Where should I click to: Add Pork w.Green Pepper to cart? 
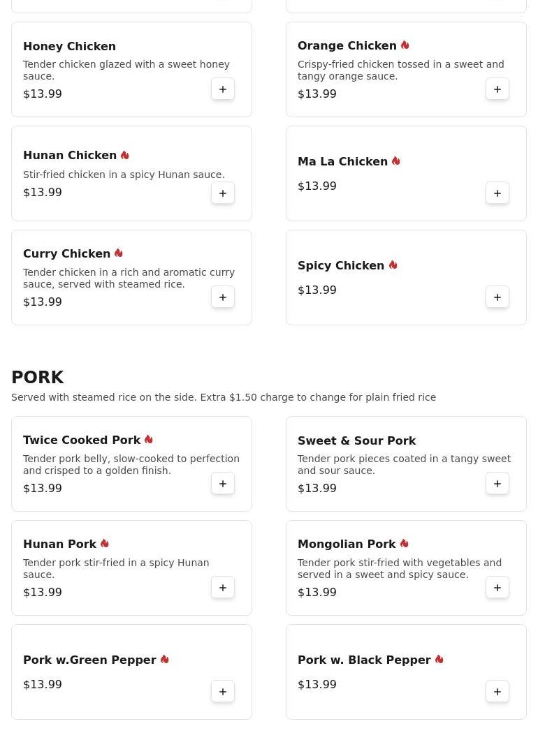(x=223, y=692)
